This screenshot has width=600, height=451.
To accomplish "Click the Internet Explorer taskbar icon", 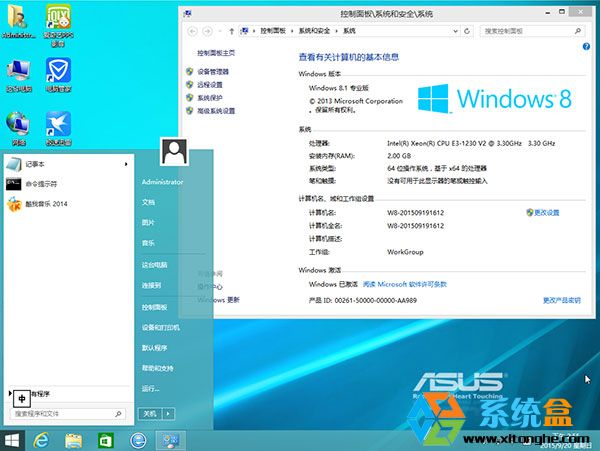I will point(42,440).
